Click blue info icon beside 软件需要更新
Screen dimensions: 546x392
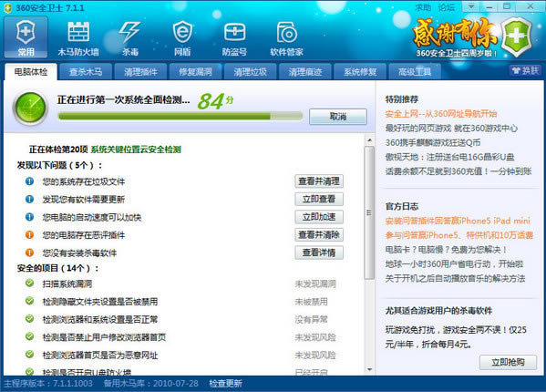coord(29,199)
